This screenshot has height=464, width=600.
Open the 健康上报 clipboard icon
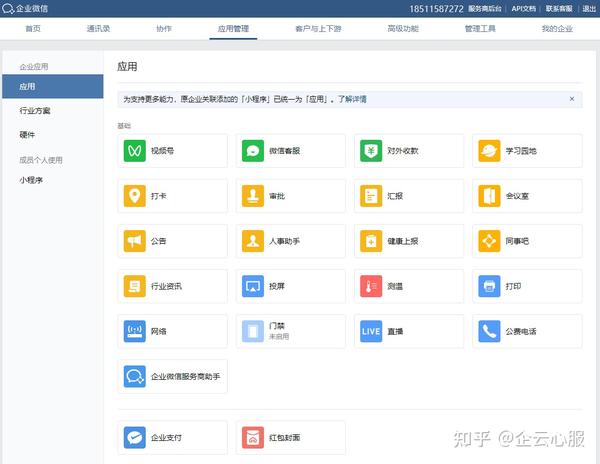[371, 241]
